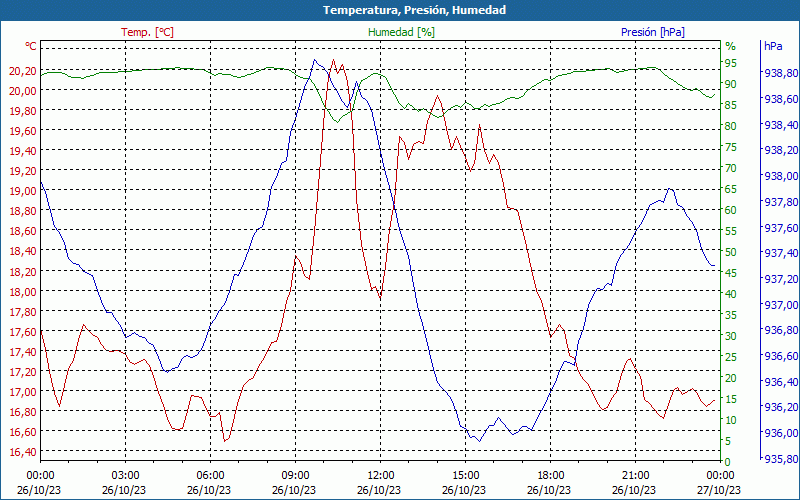
Task: Click the 19,60 temperature axis value
Action: (23, 131)
